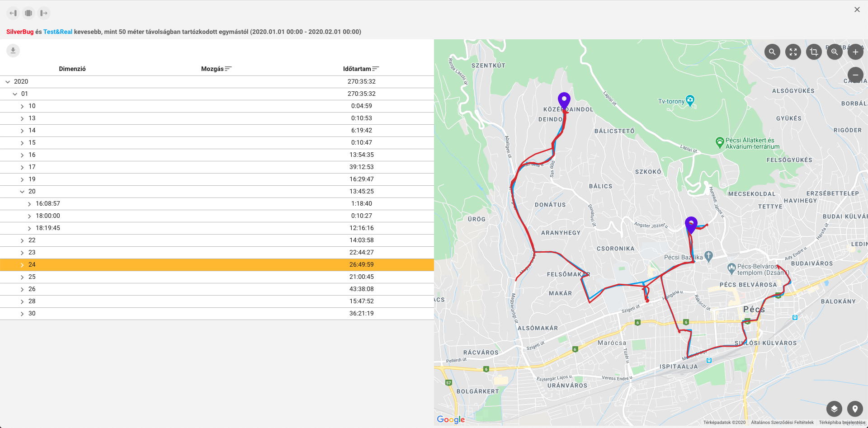Click the left-arrow panel layout icon
868x428 pixels.
[x=13, y=13]
